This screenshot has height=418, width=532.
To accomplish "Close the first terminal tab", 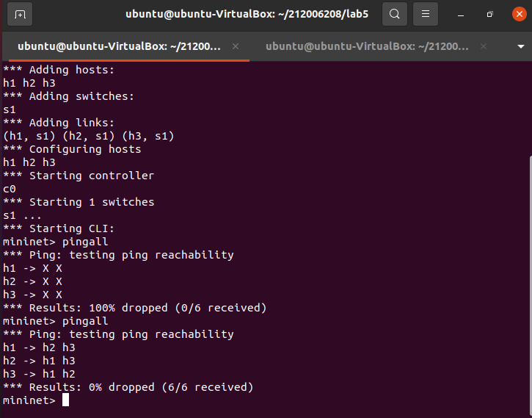I will [x=236, y=46].
